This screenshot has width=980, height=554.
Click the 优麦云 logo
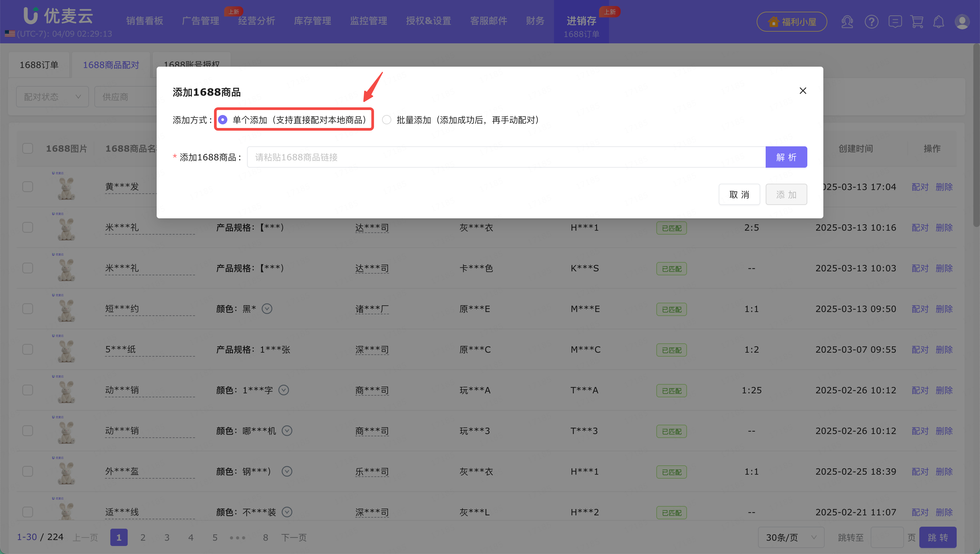coord(58,16)
